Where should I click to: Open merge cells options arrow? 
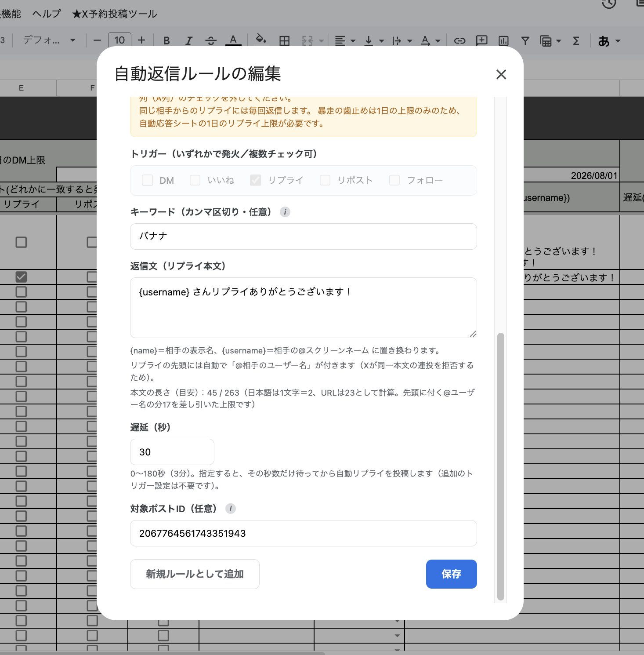point(322,41)
